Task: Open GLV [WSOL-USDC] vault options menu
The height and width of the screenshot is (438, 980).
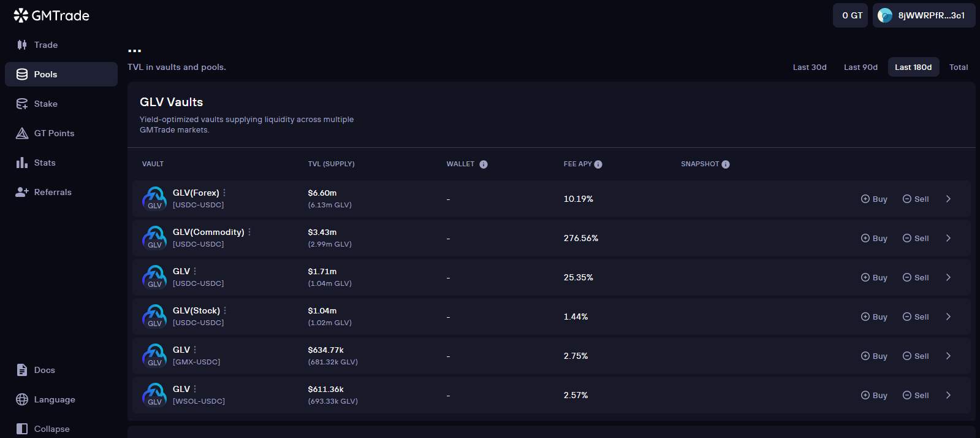Action: pyautogui.click(x=195, y=389)
